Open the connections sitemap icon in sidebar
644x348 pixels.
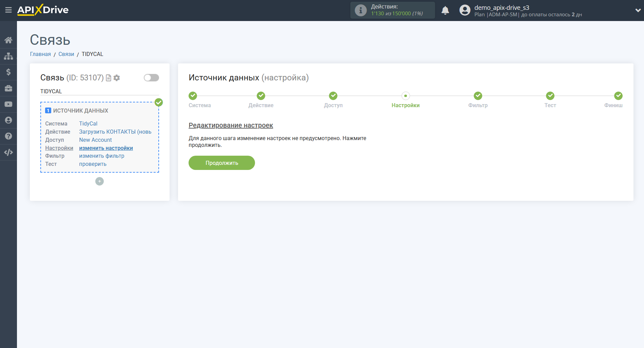coord(8,56)
